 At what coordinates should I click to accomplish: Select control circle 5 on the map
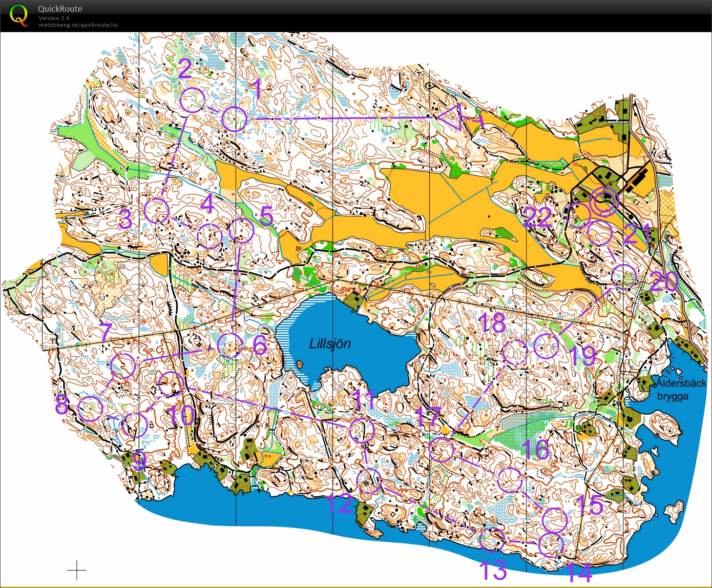point(241,230)
